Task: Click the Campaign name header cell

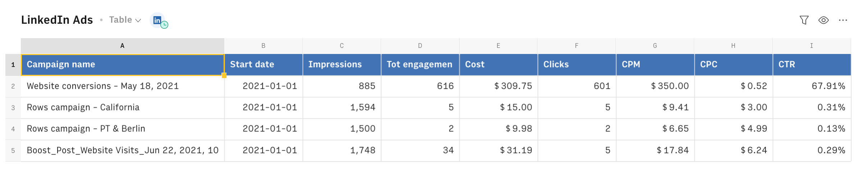Action: (123, 65)
